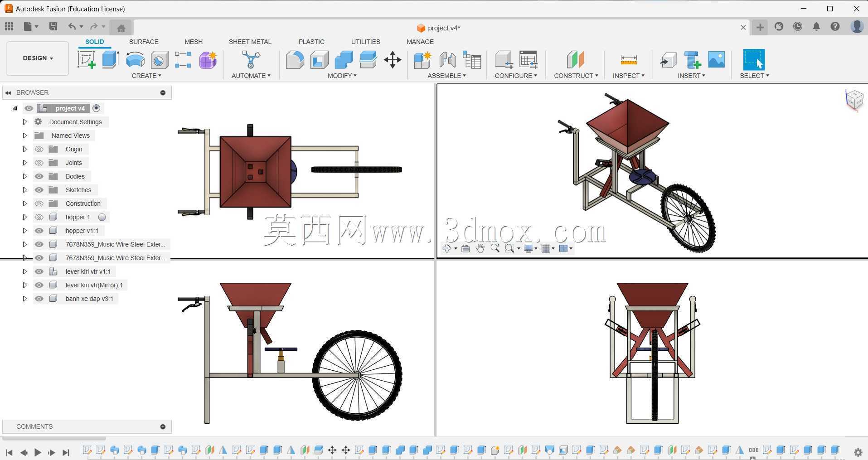The image size is (868, 460).
Task: Click the Insert Canvas image icon
Action: [x=716, y=59]
